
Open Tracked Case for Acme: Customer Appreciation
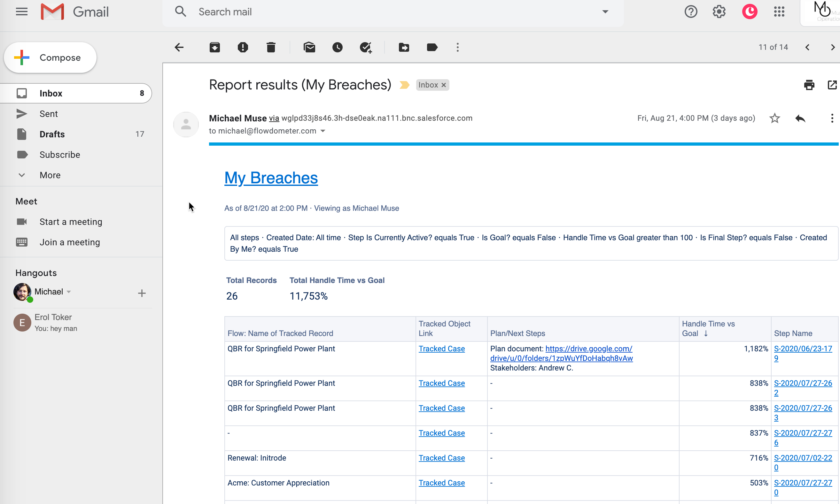click(441, 483)
